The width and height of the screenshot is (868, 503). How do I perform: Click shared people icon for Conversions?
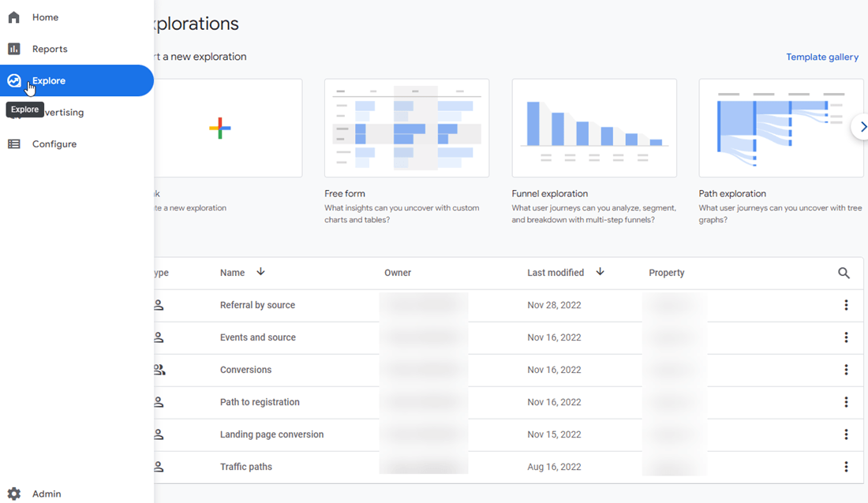click(159, 370)
